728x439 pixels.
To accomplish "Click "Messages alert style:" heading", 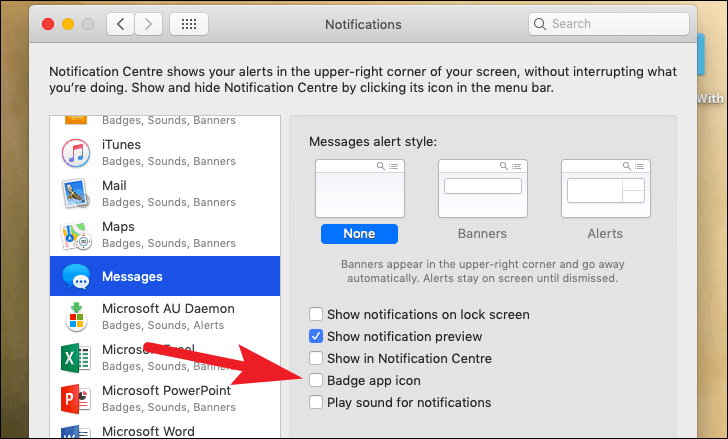I will 373,142.
